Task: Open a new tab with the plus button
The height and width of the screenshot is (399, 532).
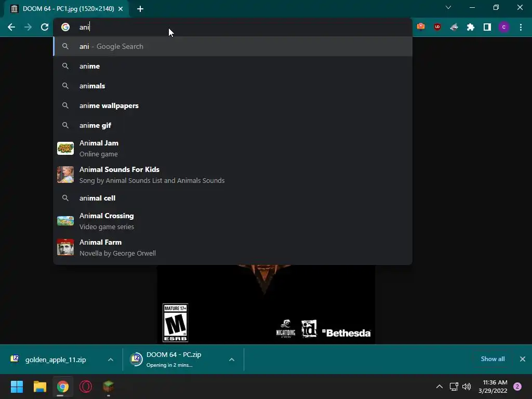Action: (140, 9)
